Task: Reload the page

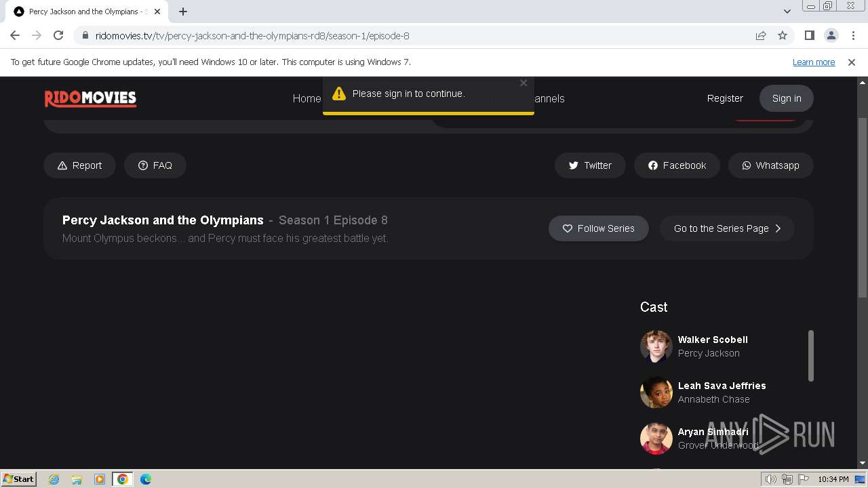Action: click(x=58, y=35)
